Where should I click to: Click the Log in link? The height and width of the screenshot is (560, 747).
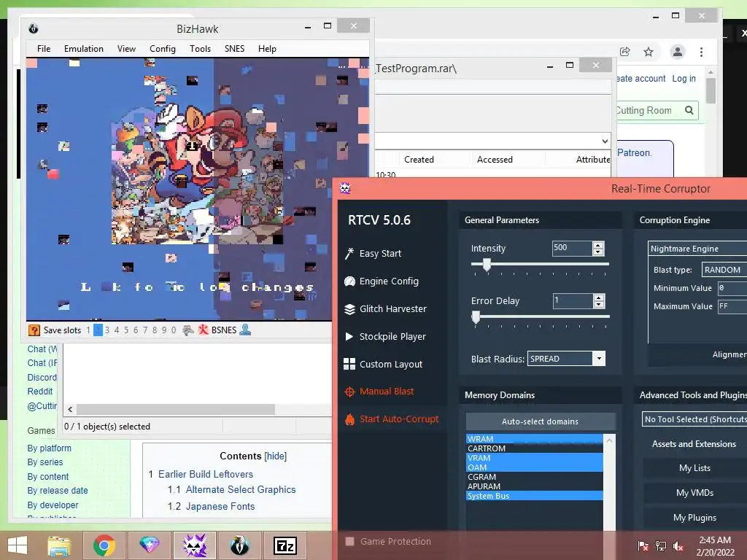(x=684, y=79)
